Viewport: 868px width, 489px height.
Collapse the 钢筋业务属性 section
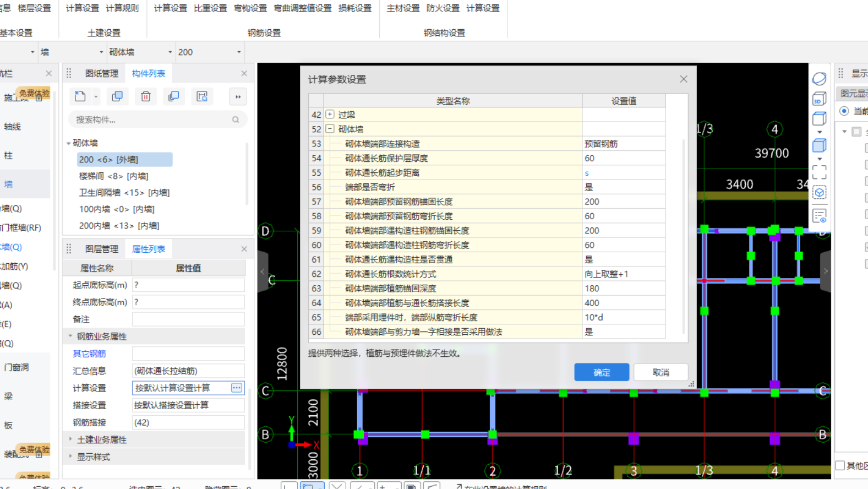[x=70, y=336]
